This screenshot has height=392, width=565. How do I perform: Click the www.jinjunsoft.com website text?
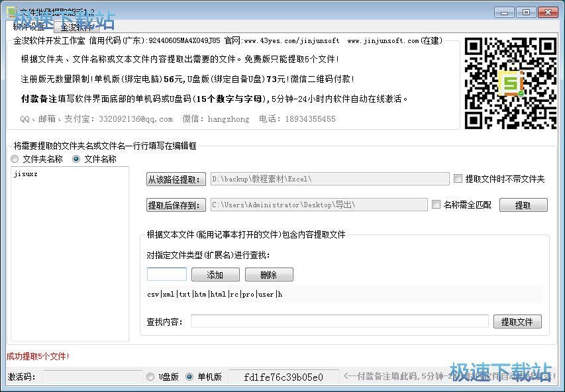[383, 40]
